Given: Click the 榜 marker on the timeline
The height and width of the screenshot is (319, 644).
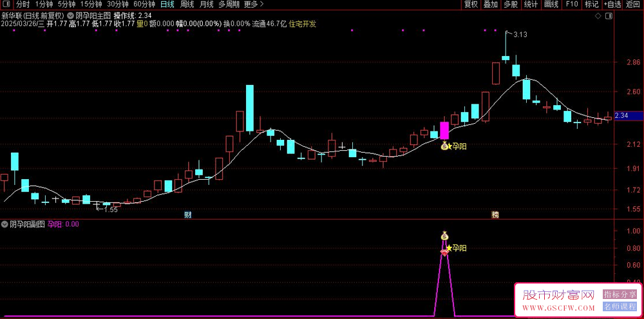Looking at the screenshot, I should coord(495,215).
